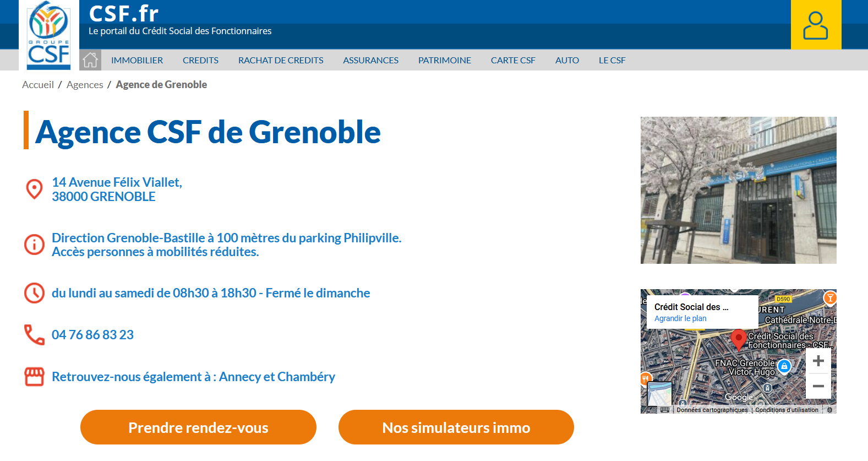Open map keyboard shortcuts icon

coord(665,410)
